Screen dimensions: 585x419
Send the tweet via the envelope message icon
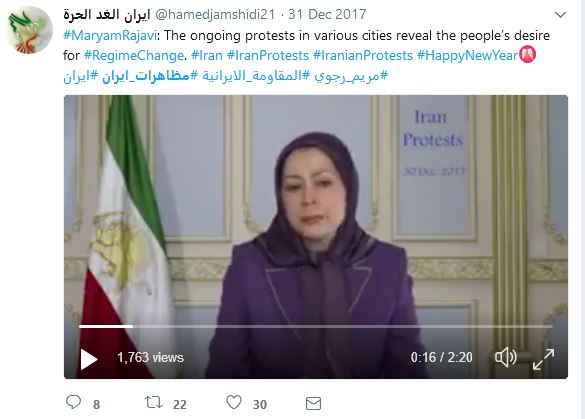tap(313, 403)
